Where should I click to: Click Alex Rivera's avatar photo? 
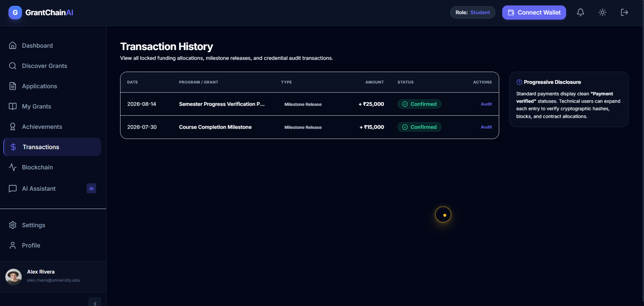point(14,277)
